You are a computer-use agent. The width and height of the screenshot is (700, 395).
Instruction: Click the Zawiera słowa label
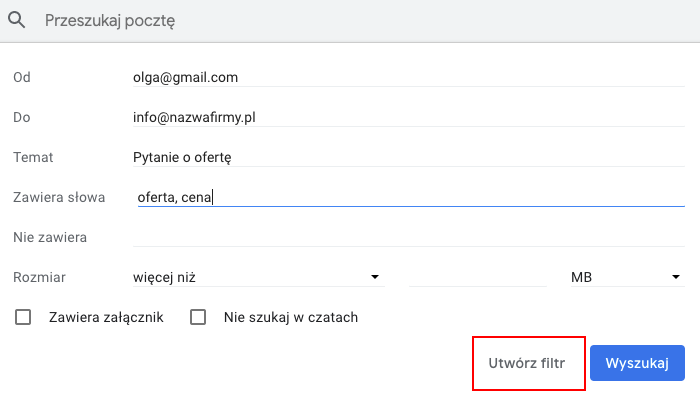[59, 197]
